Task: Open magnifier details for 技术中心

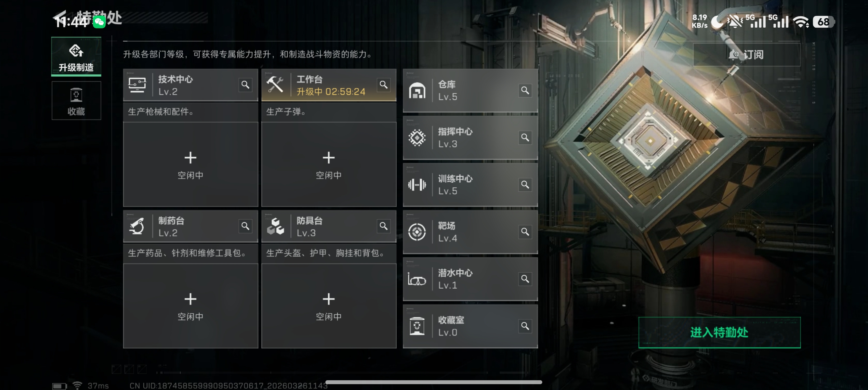Action: click(245, 84)
